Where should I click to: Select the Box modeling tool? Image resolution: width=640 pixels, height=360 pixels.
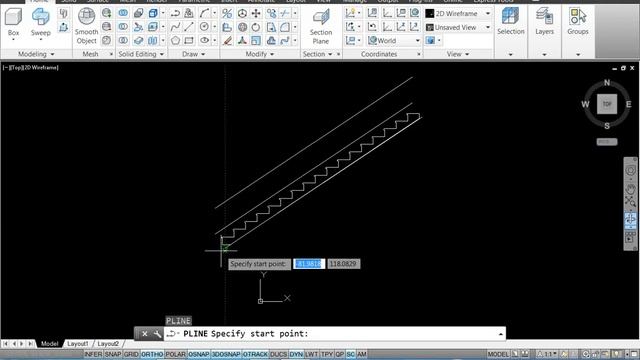tap(13, 22)
